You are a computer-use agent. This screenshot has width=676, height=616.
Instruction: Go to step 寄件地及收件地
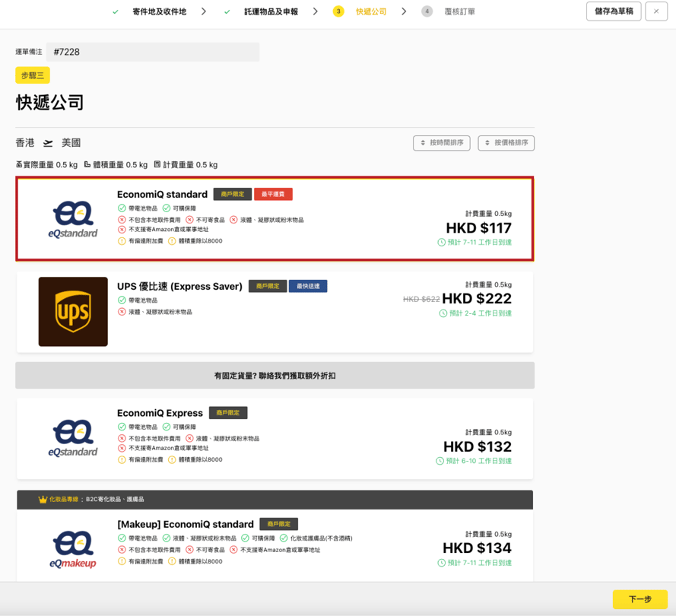point(158,11)
